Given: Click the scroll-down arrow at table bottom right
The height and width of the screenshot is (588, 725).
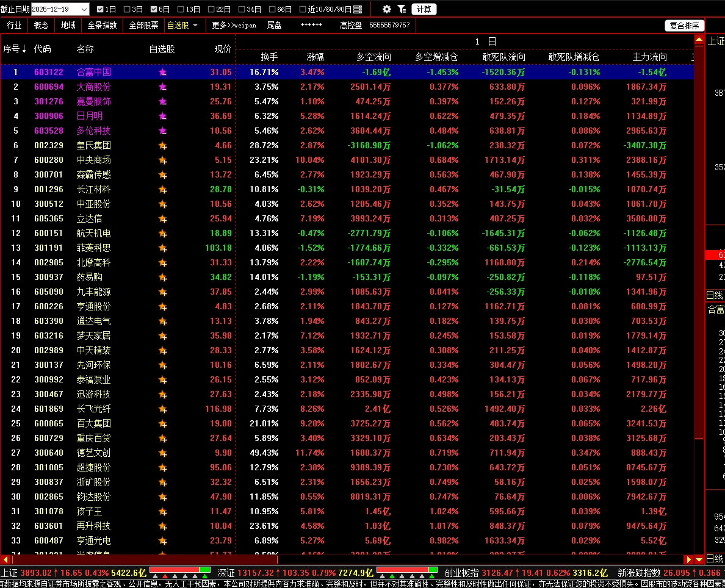Looking at the screenshot, I should click(699, 559).
